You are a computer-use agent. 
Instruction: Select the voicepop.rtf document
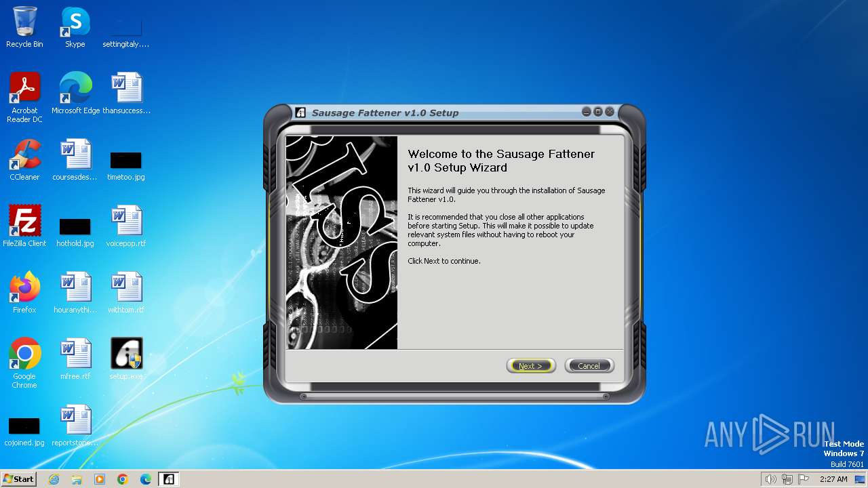126,226
